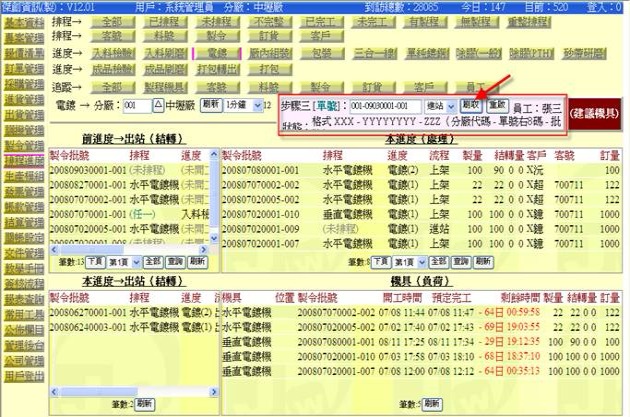Click the 重置 button beside 領取

click(497, 104)
